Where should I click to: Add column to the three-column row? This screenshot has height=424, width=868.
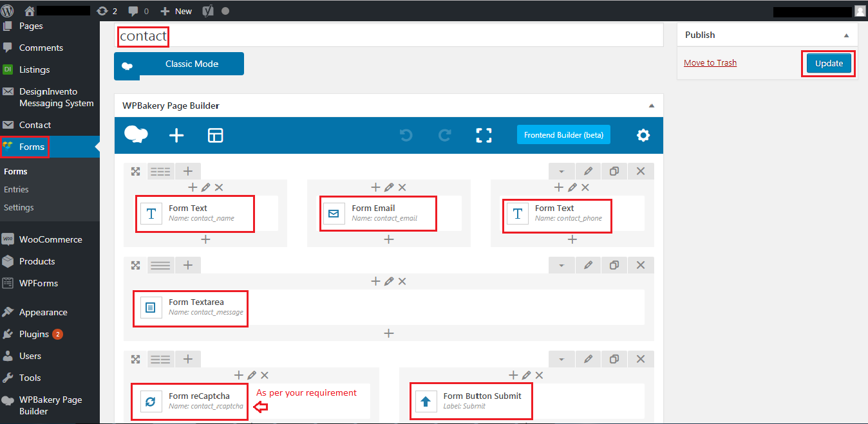(x=188, y=171)
